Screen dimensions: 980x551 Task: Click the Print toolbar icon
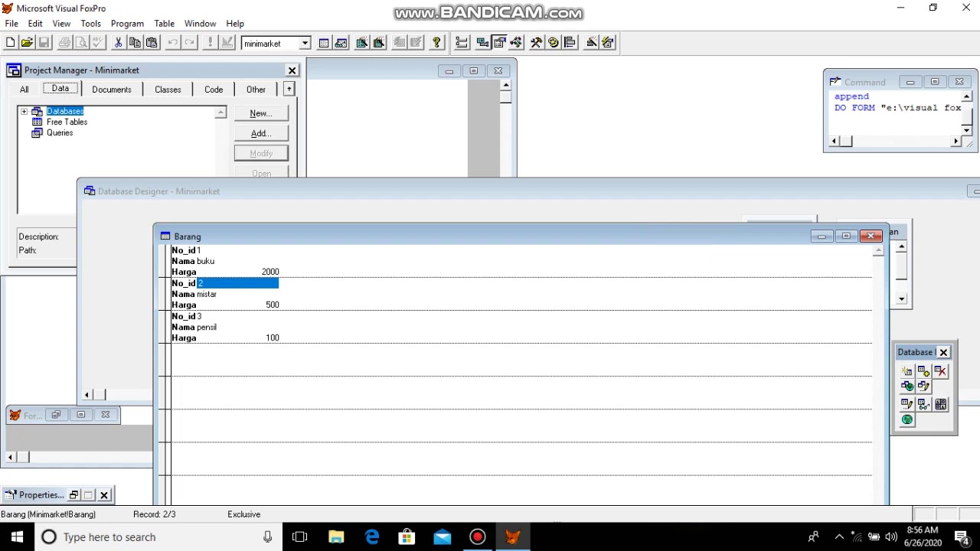[64, 43]
